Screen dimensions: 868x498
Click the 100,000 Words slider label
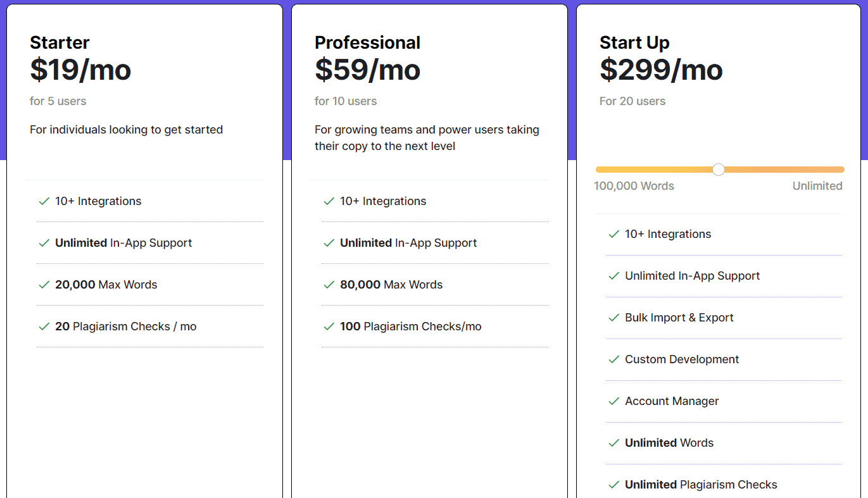click(x=634, y=186)
